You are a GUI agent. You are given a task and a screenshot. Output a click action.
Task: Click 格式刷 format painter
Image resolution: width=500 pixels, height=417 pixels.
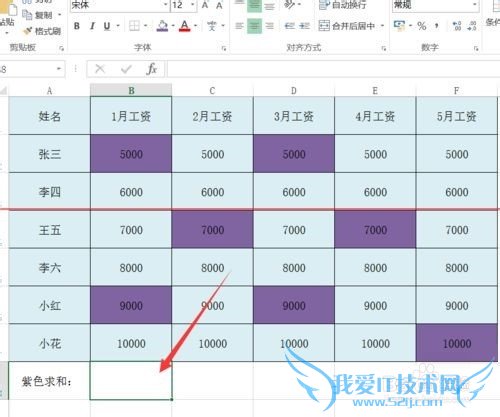tap(42, 31)
